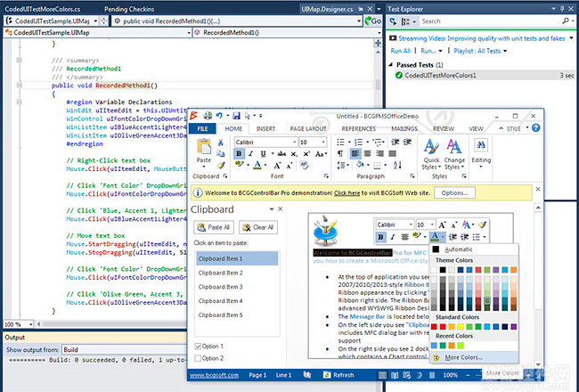This screenshot has width=579, height=392.
Task: Click the Cut scissors icon in Clipboard group
Action: click(x=220, y=143)
